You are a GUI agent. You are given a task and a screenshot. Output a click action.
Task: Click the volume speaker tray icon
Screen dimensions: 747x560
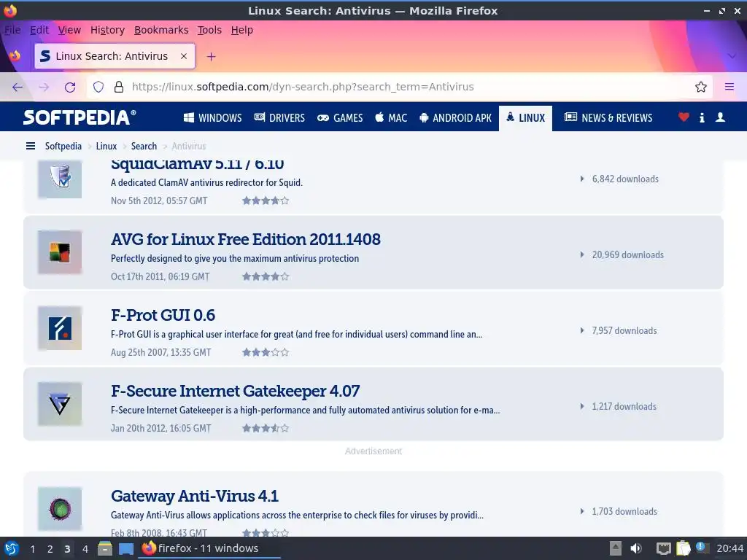pos(636,548)
